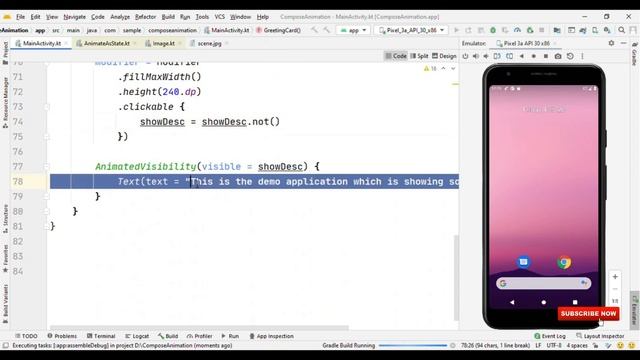
Task: Open the Navigate menu
Action: click(74, 17)
